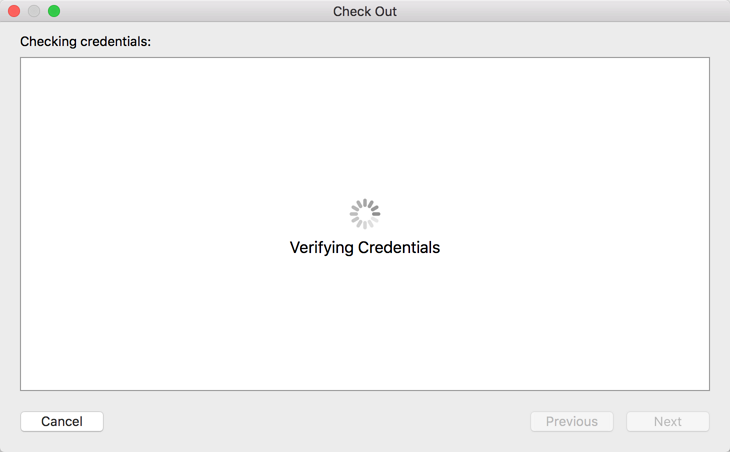Go back with the Previous button
The image size is (730, 452).
coord(572,421)
